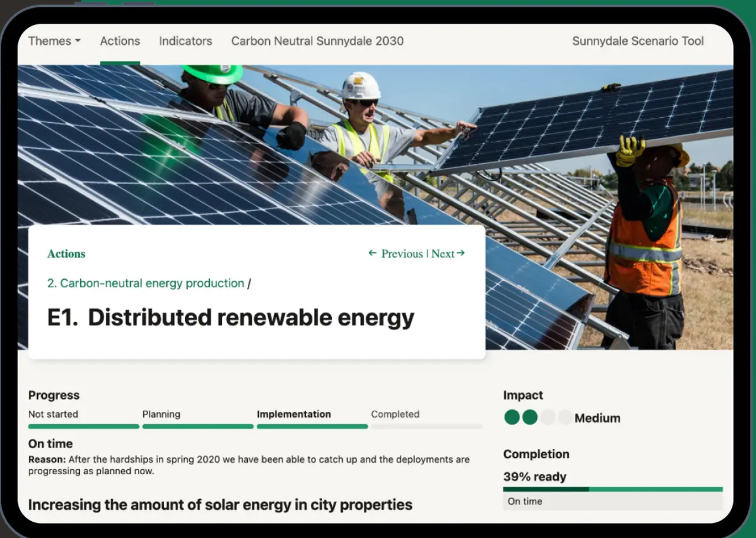Viewport: 756px width, 538px height.
Task: Switch to the Actions tab
Action: coord(120,41)
